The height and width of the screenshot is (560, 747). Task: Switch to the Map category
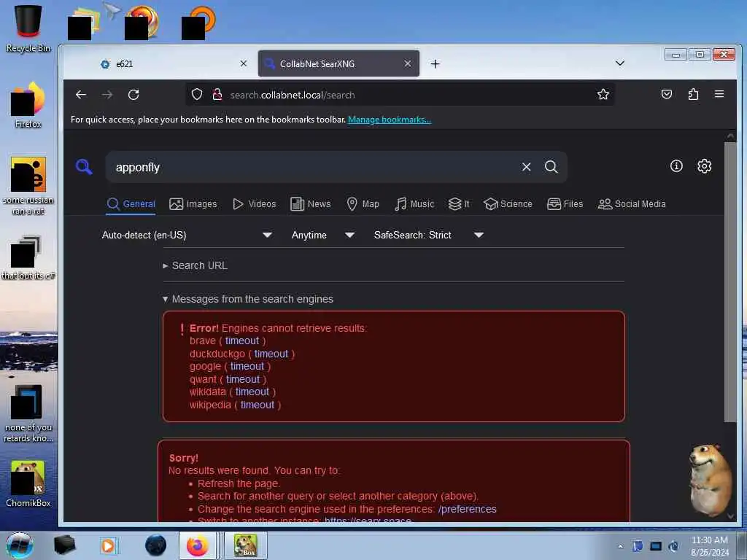(363, 204)
